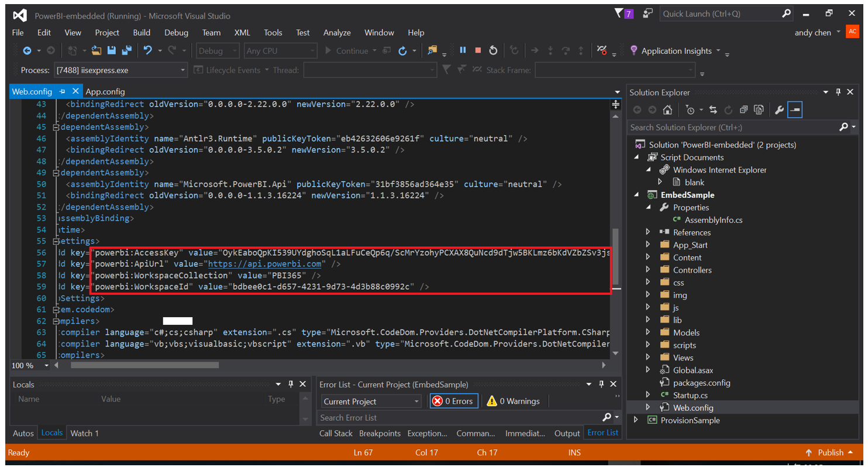Expand the References node
Image resolution: width=868 pixels, height=467 pixels.
pos(648,232)
